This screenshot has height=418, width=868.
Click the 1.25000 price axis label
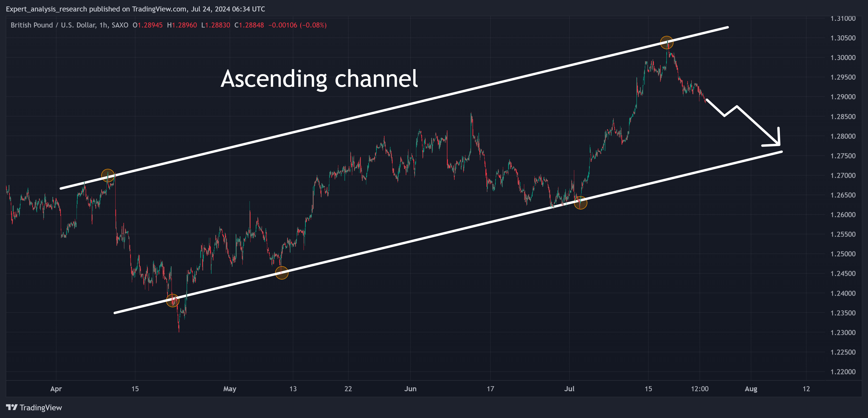tap(843, 254)
